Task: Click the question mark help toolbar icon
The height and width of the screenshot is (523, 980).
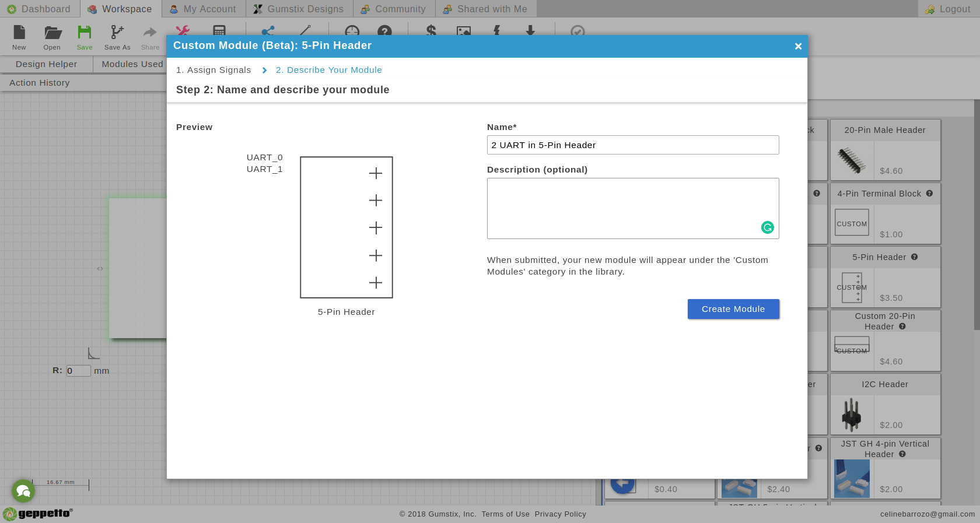Action: tap(384, 31)
